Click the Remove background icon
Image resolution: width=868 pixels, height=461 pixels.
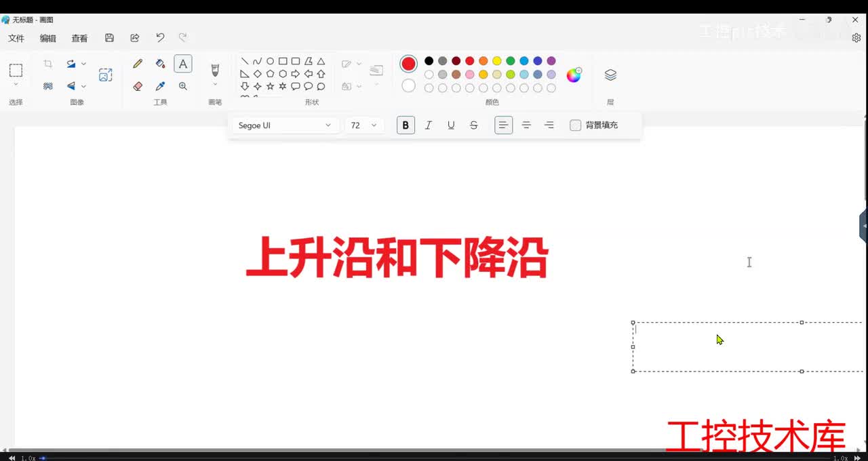click(48, 86)
